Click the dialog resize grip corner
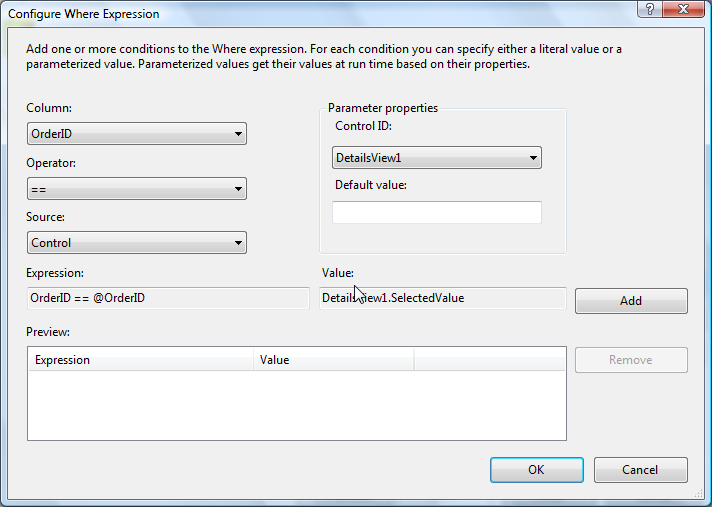The image size is (712, 507). (x=704, y=499)
